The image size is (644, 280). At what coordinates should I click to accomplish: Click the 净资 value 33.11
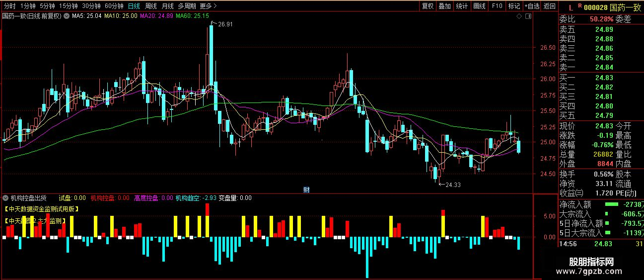tap(604, 184)
